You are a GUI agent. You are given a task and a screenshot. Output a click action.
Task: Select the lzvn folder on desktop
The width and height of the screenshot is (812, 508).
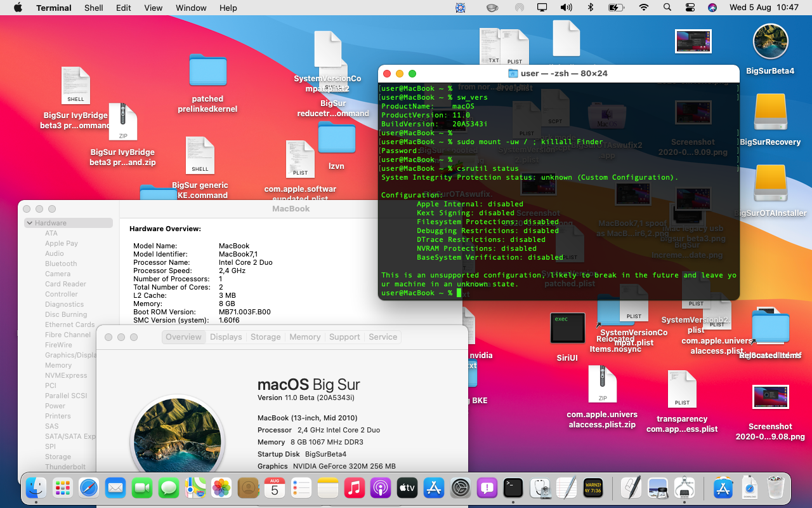tap(336, 138)
